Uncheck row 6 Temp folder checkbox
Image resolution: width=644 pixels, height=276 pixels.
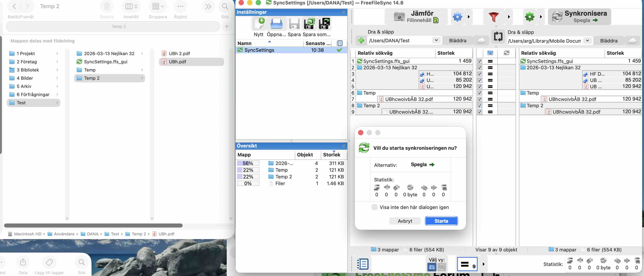(479, 93)
